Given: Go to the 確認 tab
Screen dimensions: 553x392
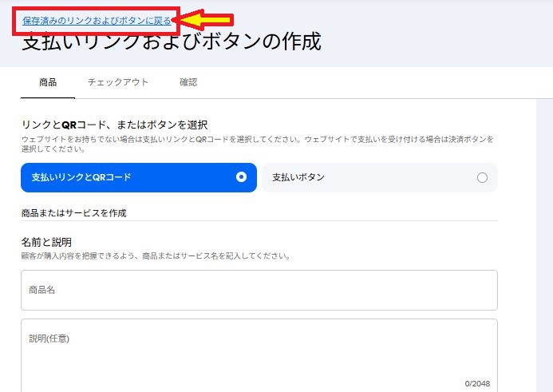Looking at the screenshot, I should [188, 82].
